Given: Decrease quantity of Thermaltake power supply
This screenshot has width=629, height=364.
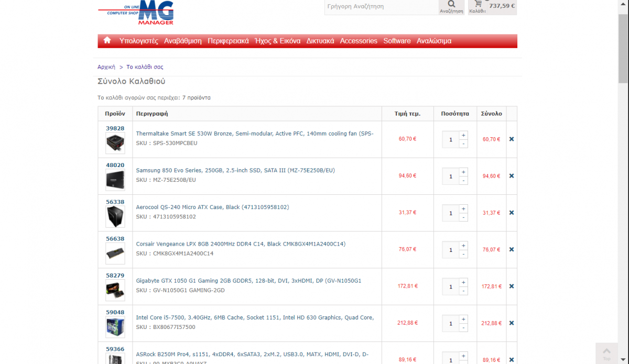Looking at the screenshot, I should click(463, 144).
